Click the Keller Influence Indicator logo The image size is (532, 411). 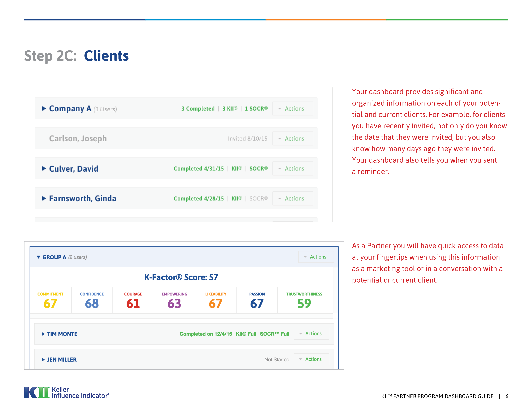(x=67, y=392)
